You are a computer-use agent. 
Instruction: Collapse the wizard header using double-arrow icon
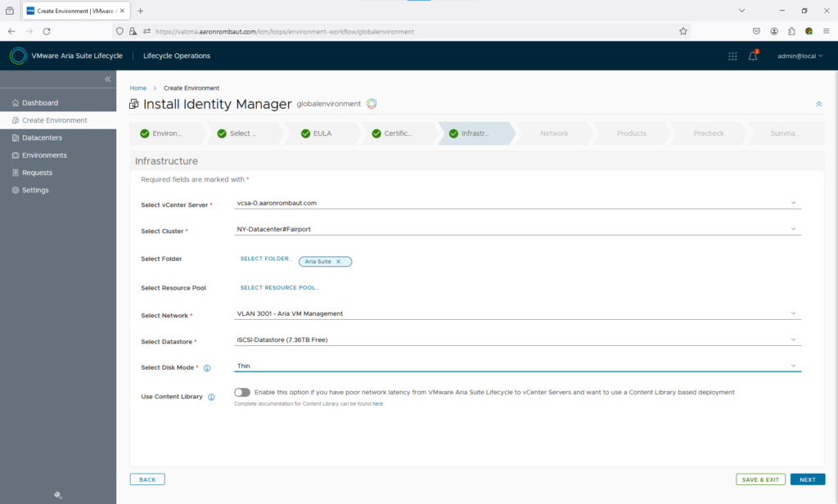(818, 104)
